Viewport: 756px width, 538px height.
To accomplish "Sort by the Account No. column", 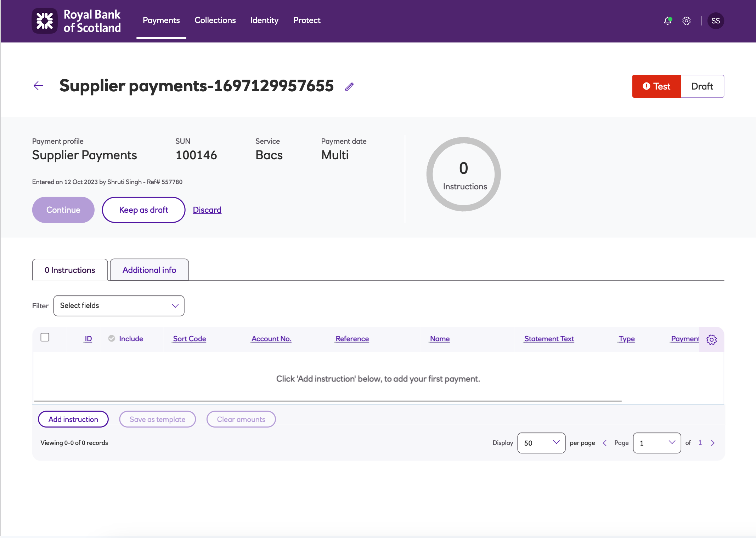I will click(271, 339).
